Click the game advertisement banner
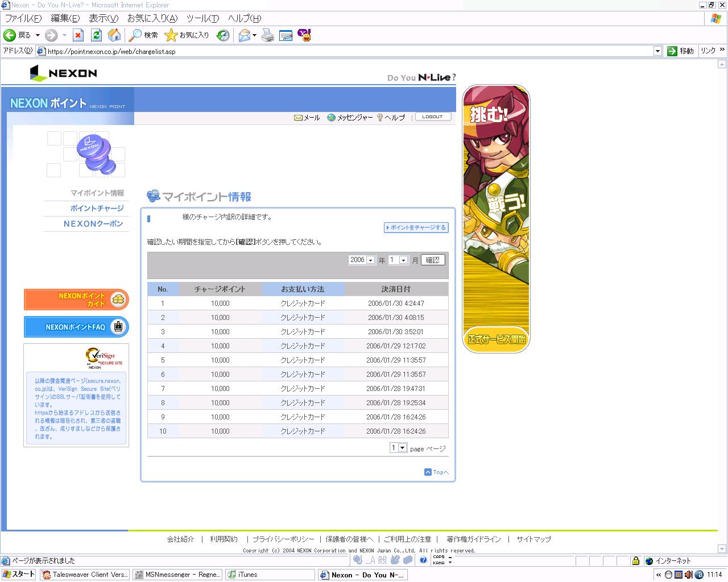Viewport: 728px width, 582px height. click(496, 219)
